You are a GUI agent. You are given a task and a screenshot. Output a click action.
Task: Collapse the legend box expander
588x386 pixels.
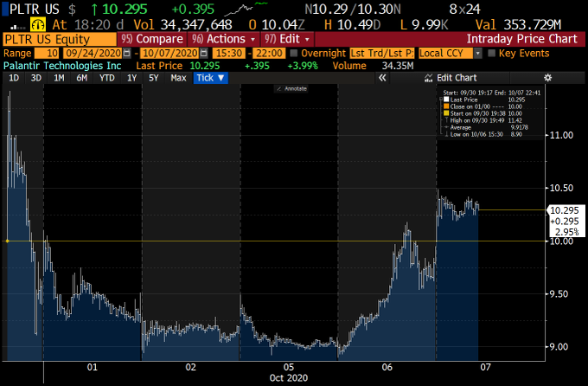[x=441, y=100]
